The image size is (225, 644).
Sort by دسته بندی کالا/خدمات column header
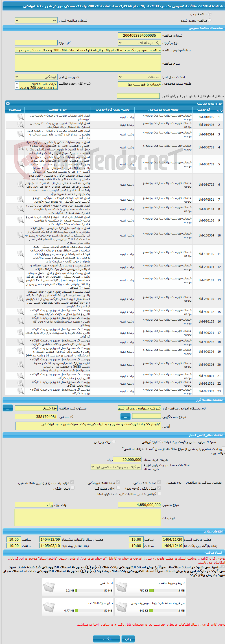coord(113,109)
